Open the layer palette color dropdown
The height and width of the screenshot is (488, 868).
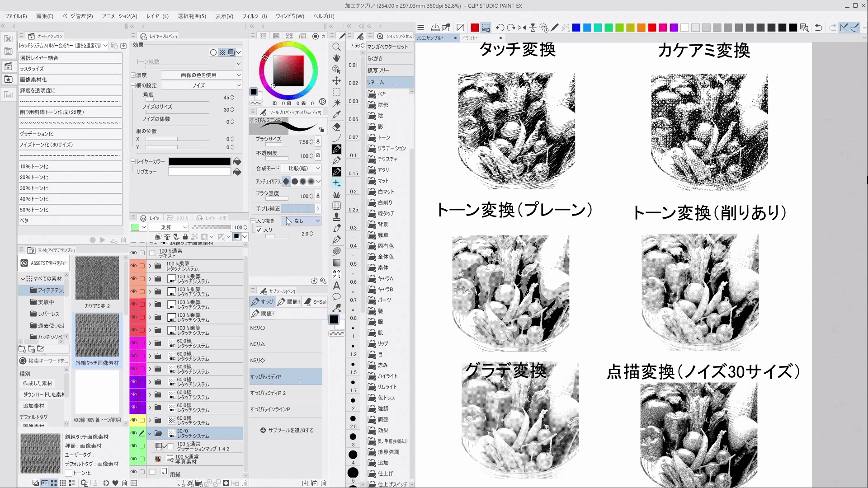[x=139, y=227]
